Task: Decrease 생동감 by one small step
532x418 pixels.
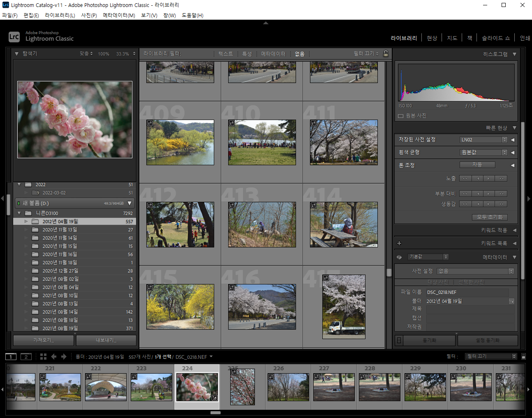Action: (x=478, y=204)
